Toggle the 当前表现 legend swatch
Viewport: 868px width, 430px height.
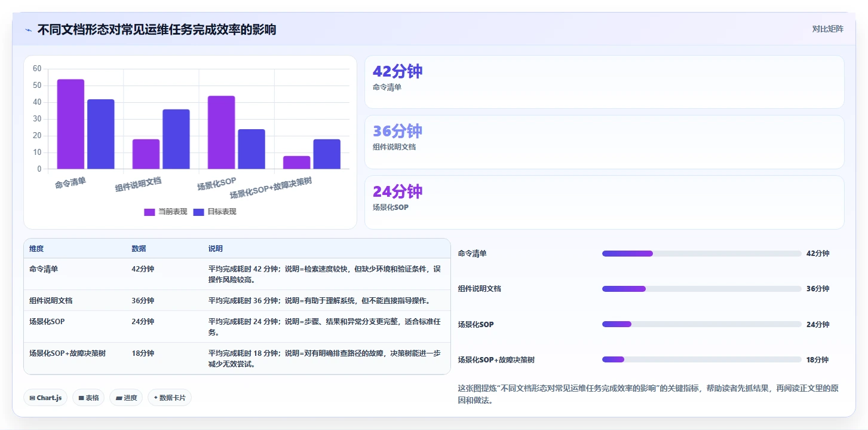(149, 212)
